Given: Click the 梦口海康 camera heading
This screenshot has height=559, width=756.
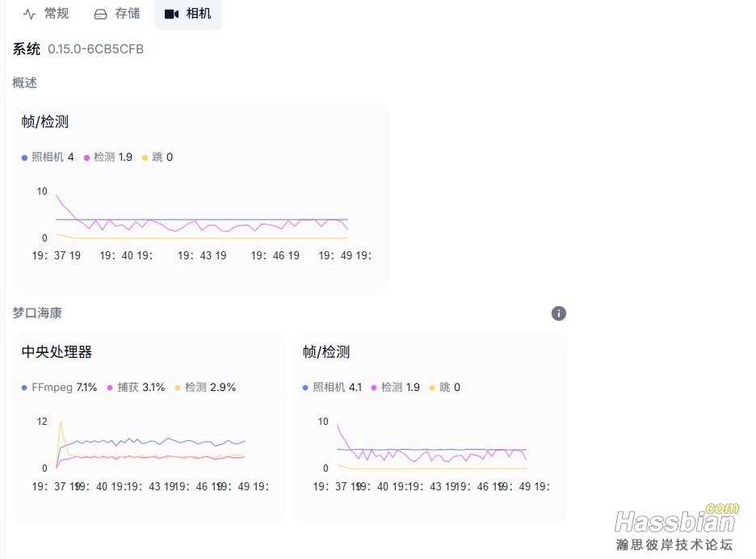Looking at the screenshot, I should point(37,313).
